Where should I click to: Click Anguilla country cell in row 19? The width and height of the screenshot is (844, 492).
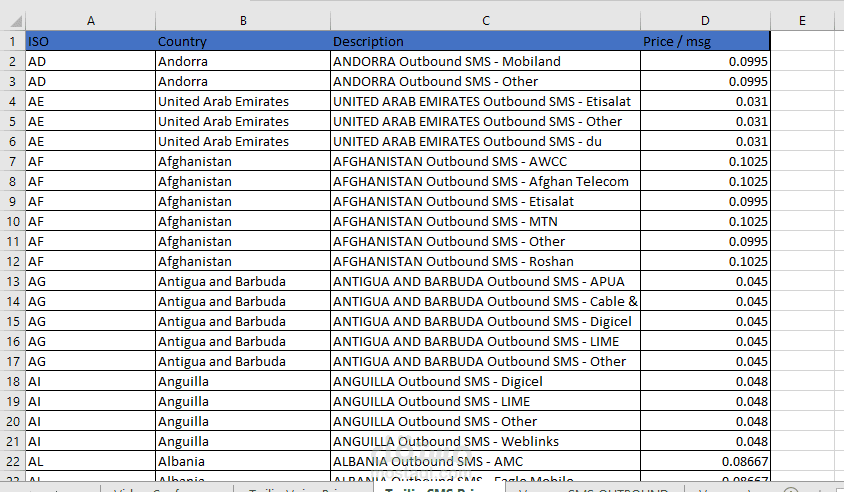tap(243, 402)
